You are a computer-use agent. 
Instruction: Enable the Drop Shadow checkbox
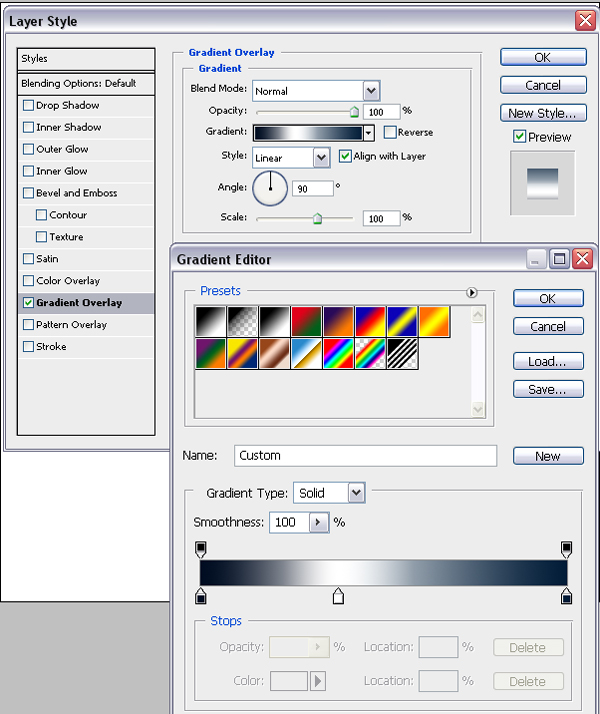[x=28, y=105]
